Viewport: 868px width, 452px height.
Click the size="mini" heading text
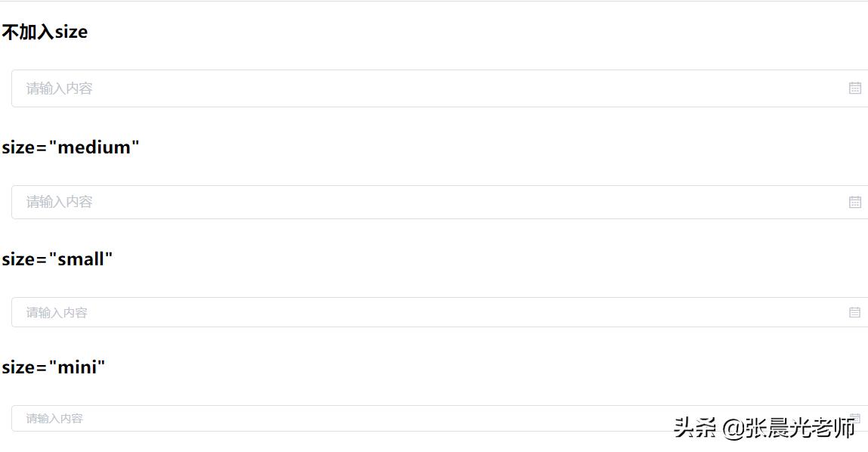click(x=53, y=367)
